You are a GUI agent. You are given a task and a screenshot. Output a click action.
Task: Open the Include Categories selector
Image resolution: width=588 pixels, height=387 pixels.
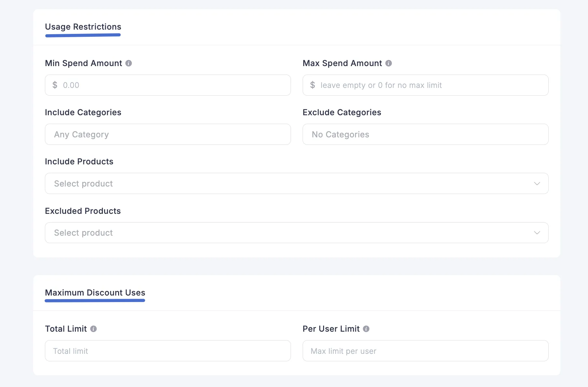[168, 134]
